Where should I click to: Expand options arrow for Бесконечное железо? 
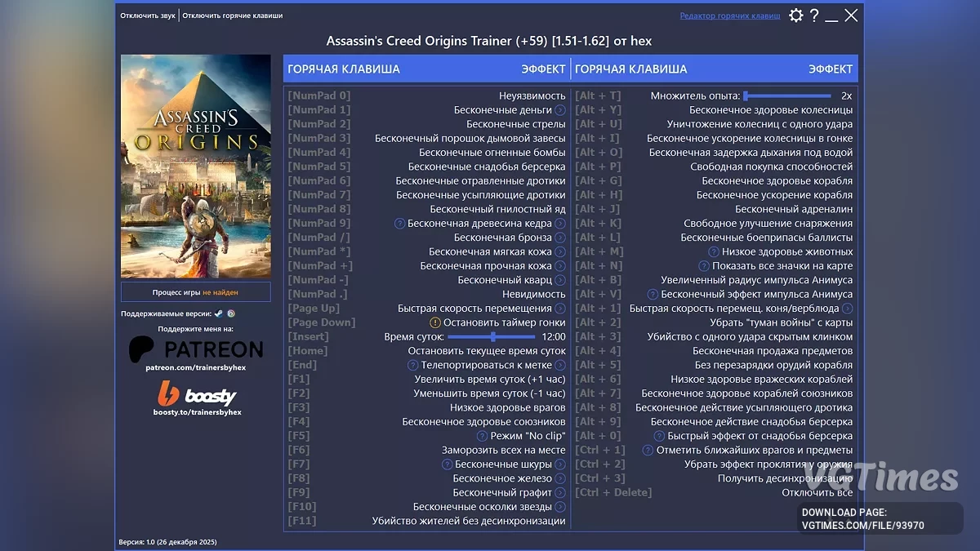(560, 478)
